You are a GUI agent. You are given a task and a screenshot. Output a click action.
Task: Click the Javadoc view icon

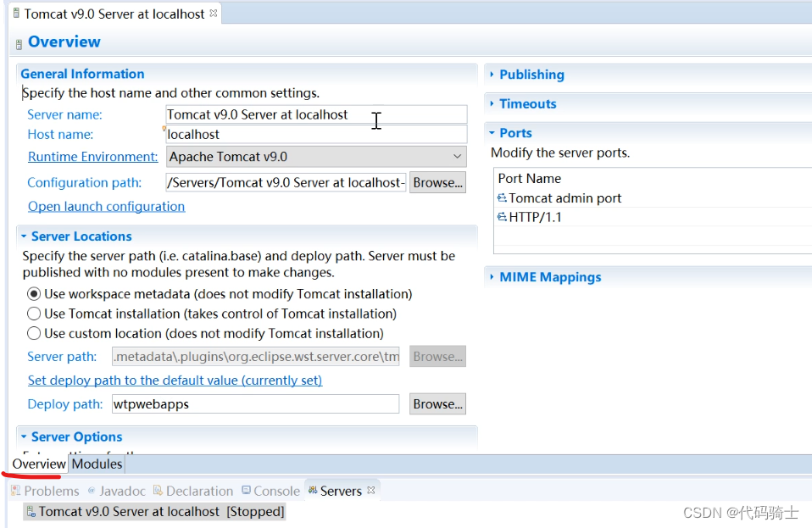click(92, 491)
